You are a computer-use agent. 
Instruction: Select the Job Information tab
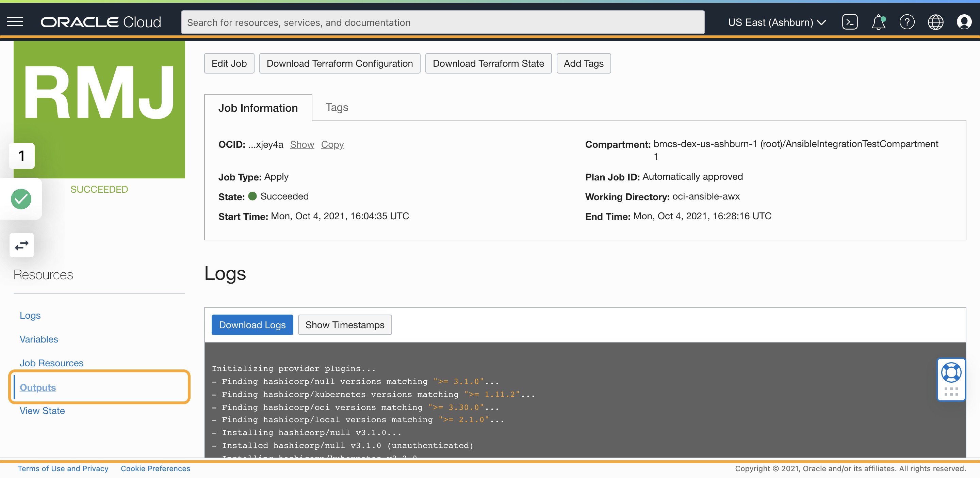(x=258, y=108)
